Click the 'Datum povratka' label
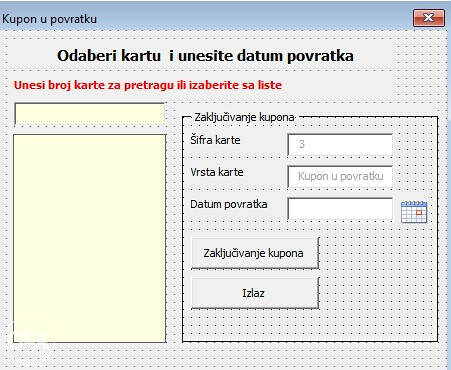Viewport: 451px width, 370px height. click(229, 204)
